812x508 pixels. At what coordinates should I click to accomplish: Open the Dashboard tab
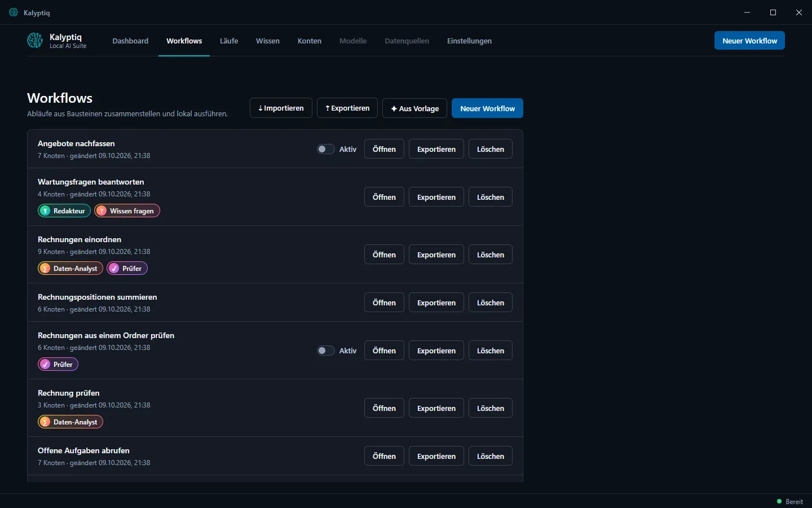pyautogui.click(x=130, y=41)
